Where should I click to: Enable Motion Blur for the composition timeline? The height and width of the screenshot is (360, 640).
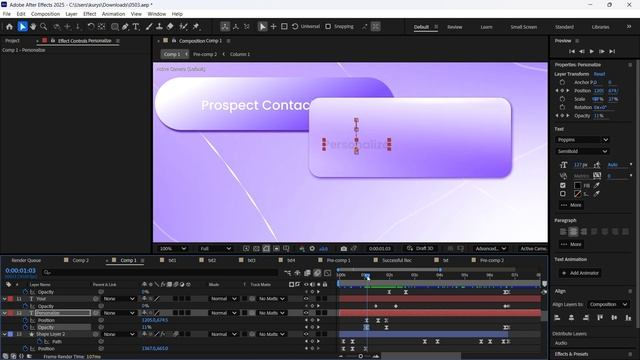[317, 273]
